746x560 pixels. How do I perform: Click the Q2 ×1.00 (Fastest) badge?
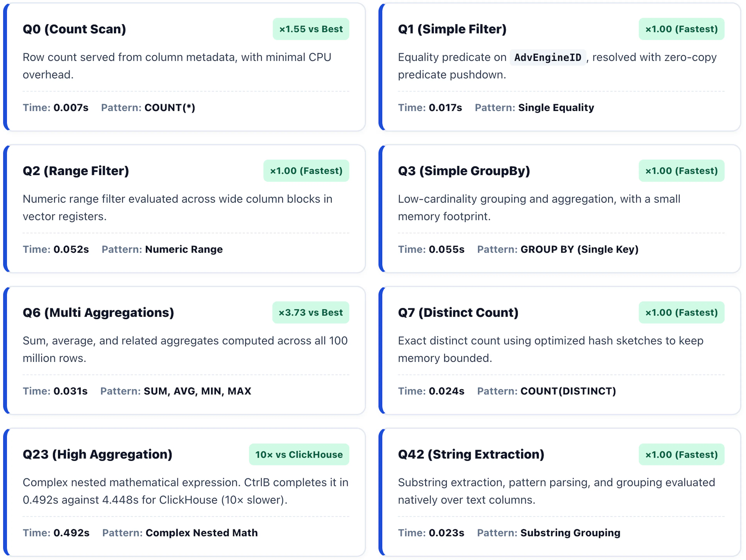pyautogui.click(x=306, y=171)
